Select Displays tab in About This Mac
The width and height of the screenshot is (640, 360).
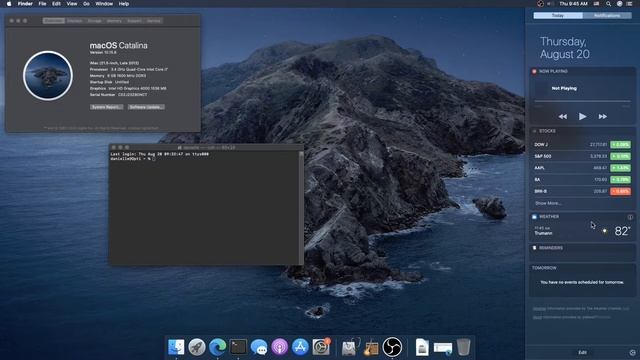(75, 20)
